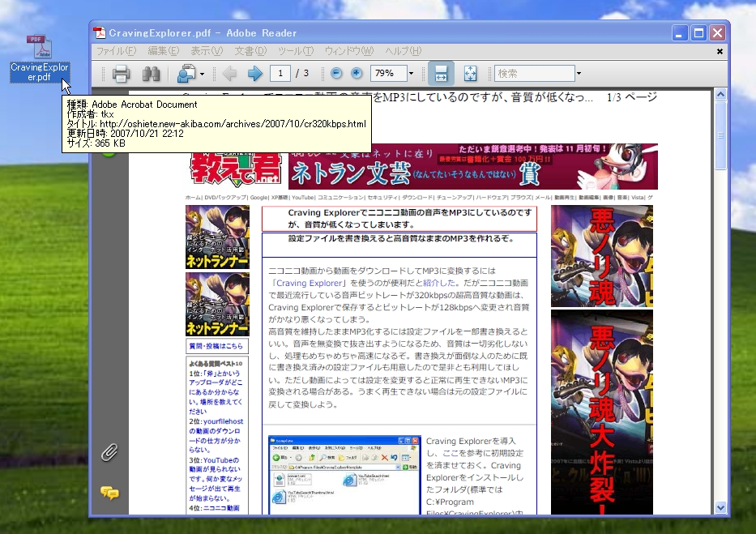Open the binoculars Search tool
The width and height of the screenshot is (756, 534).
point(151,74)
